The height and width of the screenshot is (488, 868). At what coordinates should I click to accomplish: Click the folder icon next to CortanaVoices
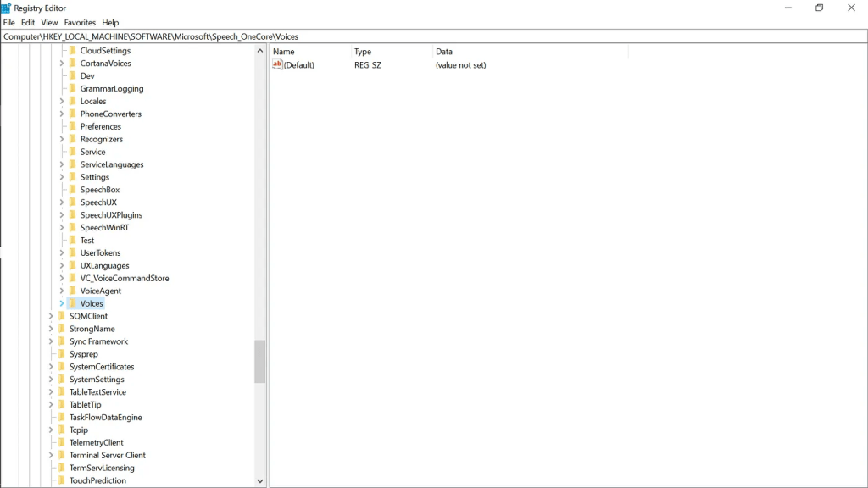coord(72,64)
